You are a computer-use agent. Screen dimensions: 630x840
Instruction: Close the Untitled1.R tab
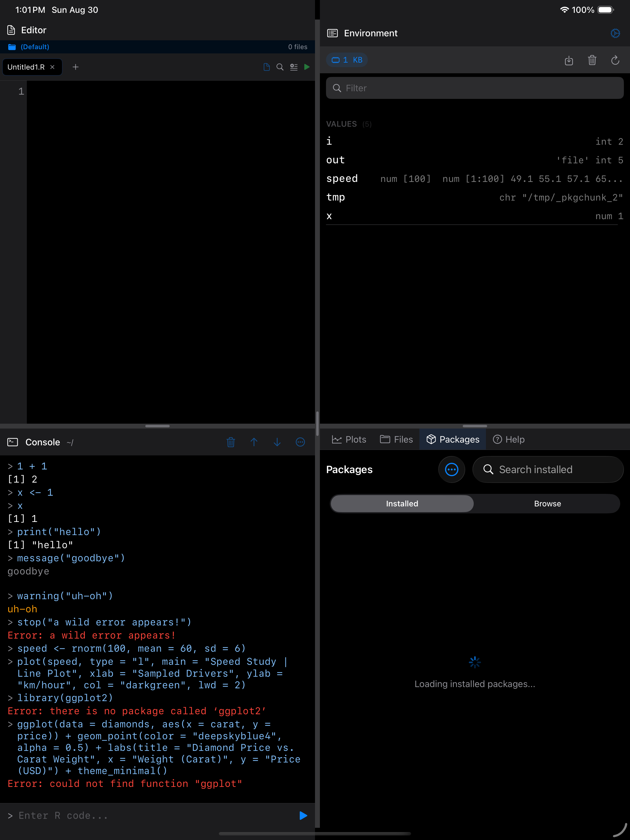tap(52, 67)
